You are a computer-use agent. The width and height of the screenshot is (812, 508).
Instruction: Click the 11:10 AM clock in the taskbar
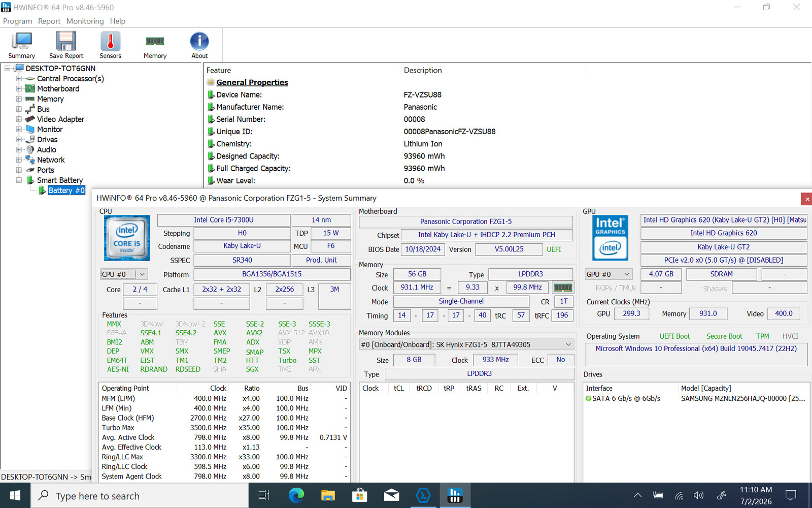pyautogui.click(x=756, y=490)
